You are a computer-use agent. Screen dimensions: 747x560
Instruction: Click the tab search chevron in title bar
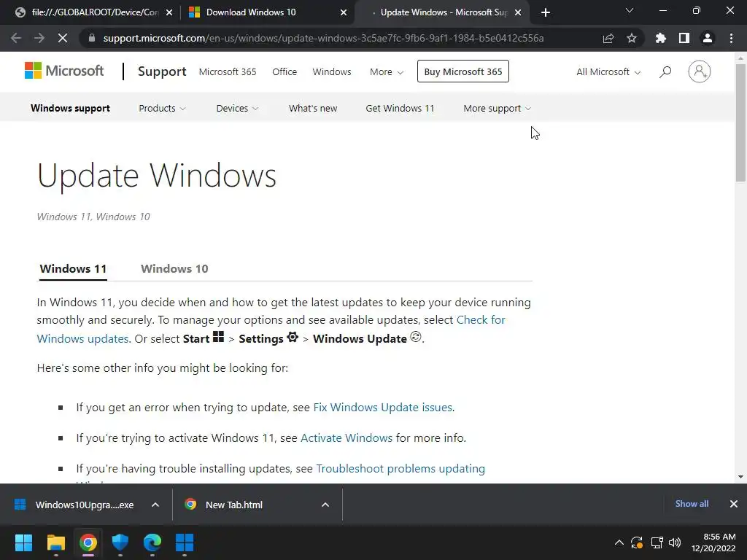click(630, 10)
